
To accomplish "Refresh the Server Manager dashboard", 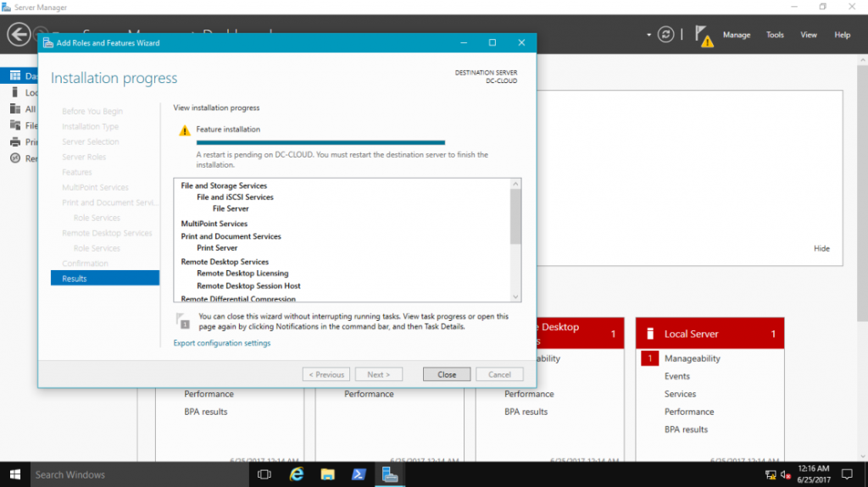I will pyautogui.click(x=665, y=35).
